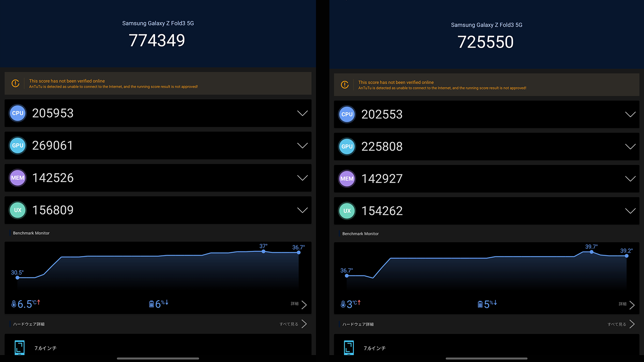Click the battery icon showing 5% drop
The width and height of the screenshot is (644, 362).
click(x=480, y=304)
